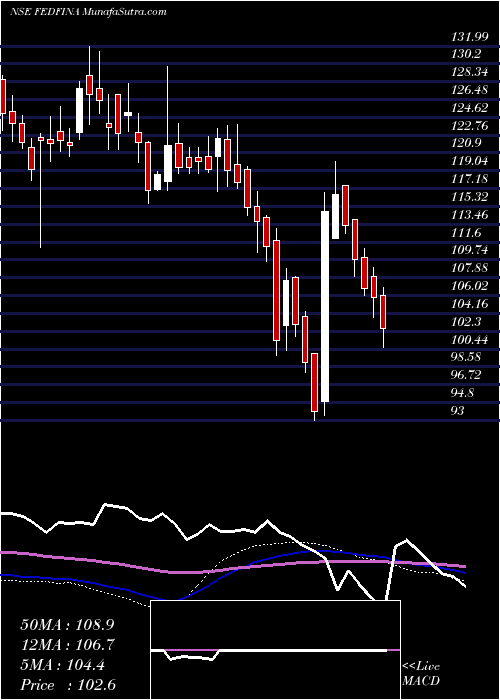Viewport: 500px width, 700px height.
Task: Click the 5MA : 104.4 indicator value
Action: (62, 665)
